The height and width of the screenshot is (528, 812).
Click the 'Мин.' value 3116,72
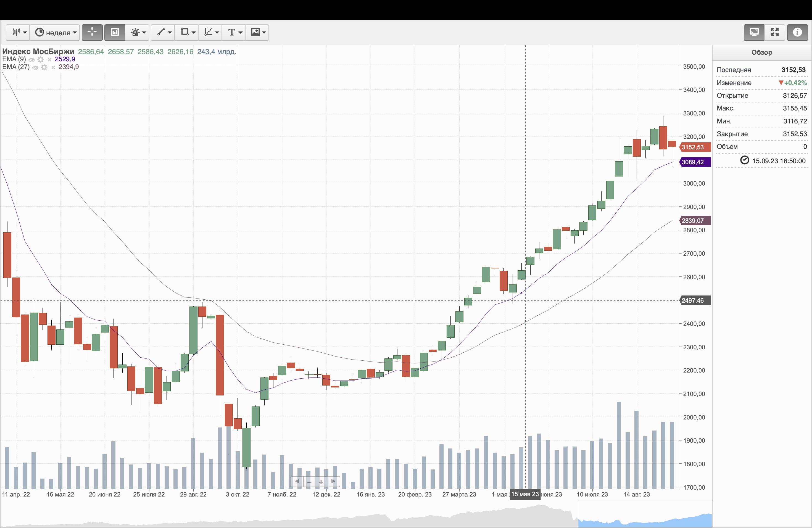pos(795,121)
